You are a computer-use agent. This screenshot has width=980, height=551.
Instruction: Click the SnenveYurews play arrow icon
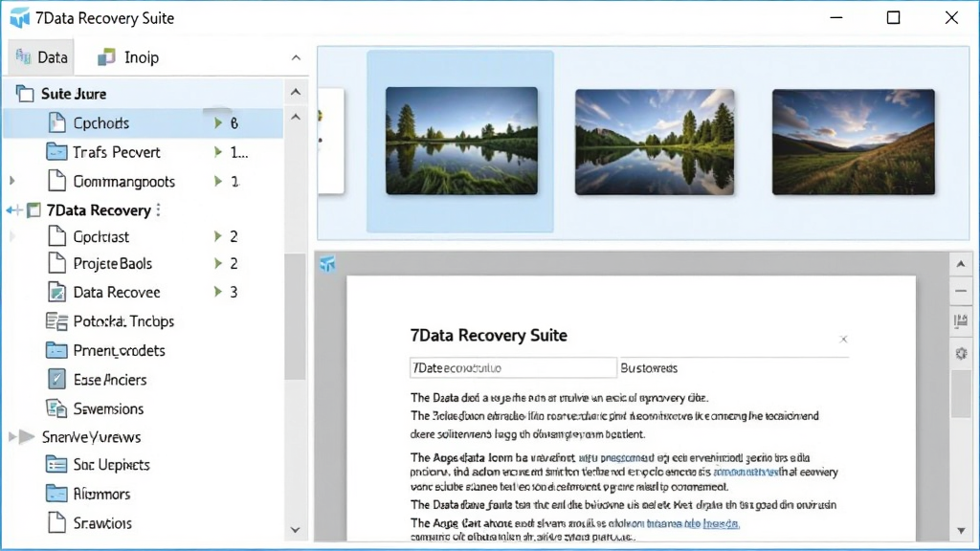pyautogui.click(x=27, y=436)
